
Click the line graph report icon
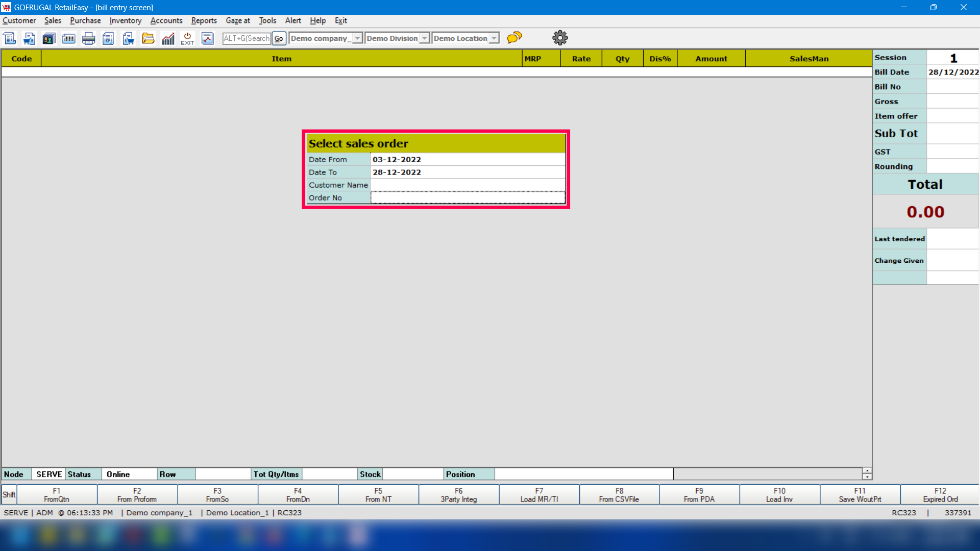[207, 38]
